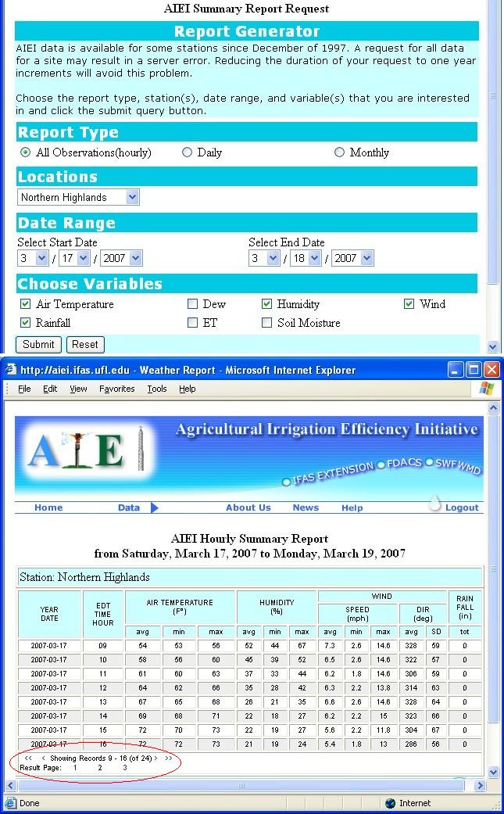Screen dimensions: 504x814
Task: Open the Tools menu
Action: pyautogui.click(x=156, y=389)
